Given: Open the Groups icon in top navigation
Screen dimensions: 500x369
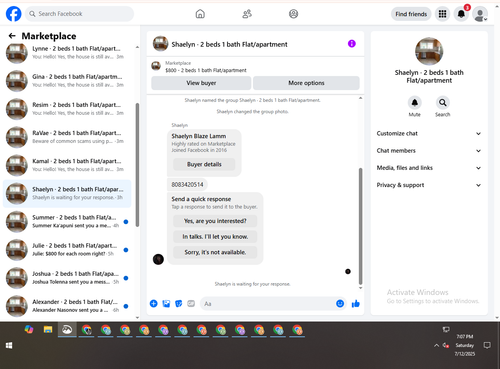Looking at the screenshot, I should click(x=293, y=14).
